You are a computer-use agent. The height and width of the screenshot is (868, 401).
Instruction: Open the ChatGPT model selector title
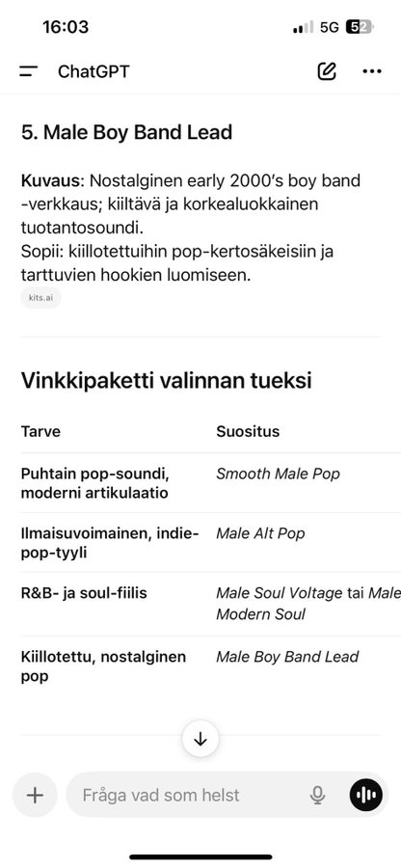point(94,71)
